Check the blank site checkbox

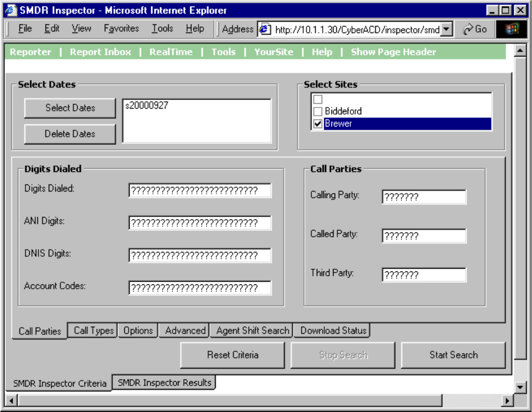318,99
